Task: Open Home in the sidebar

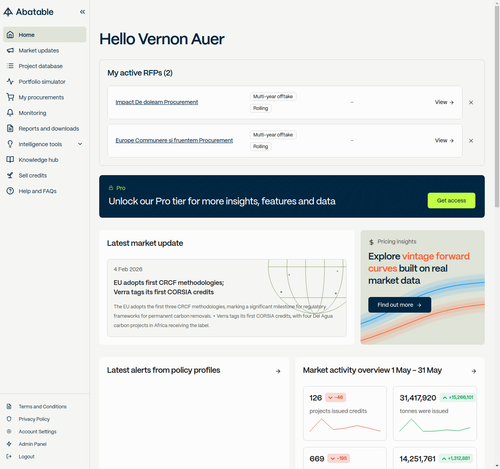Action: [45, 35]
